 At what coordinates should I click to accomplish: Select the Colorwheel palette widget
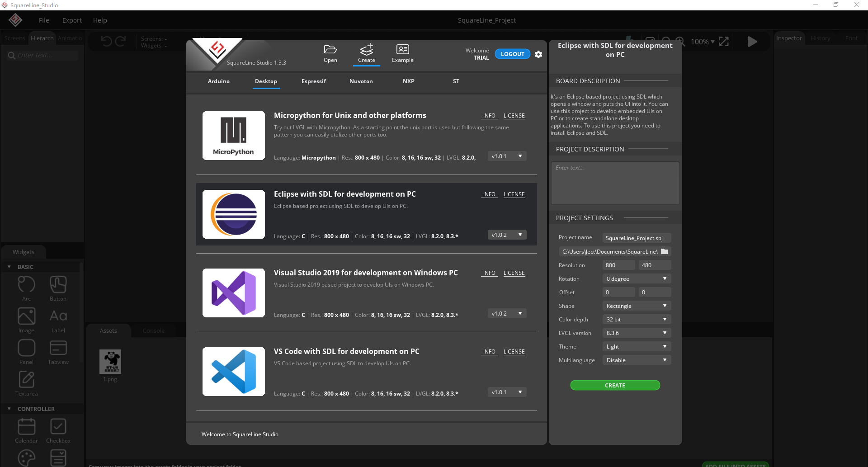(26, 458)
